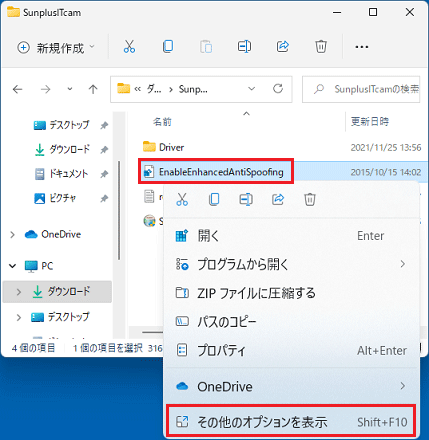Click EnableEnhancedAntiSpoofing registry file icon
The image size is (429, 440).
coord(149,172)
